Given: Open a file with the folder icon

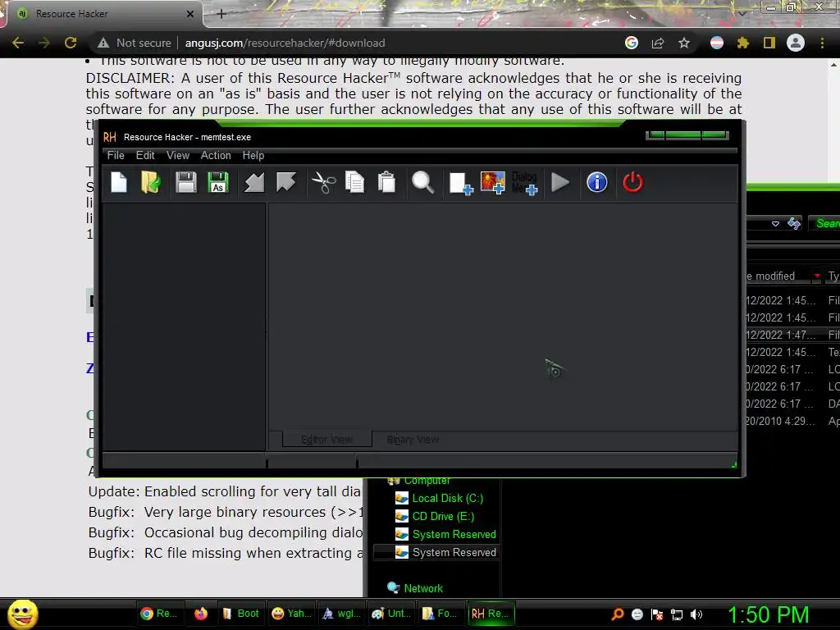Looking at the screenshot, I should [x=151, y=182].
